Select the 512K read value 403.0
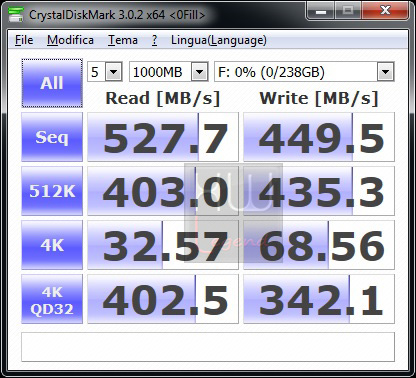Viewport: 416px width, 378px height. tap(163, 191)
